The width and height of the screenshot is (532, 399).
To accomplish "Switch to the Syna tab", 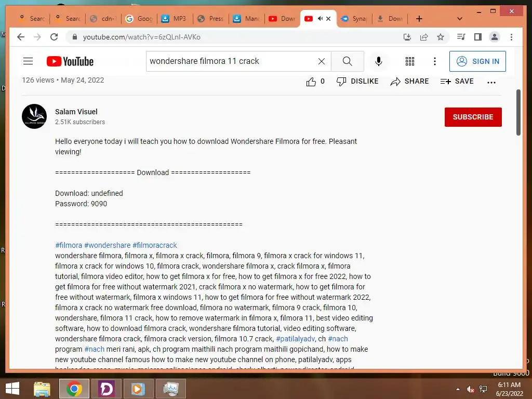I will point(354,19).
